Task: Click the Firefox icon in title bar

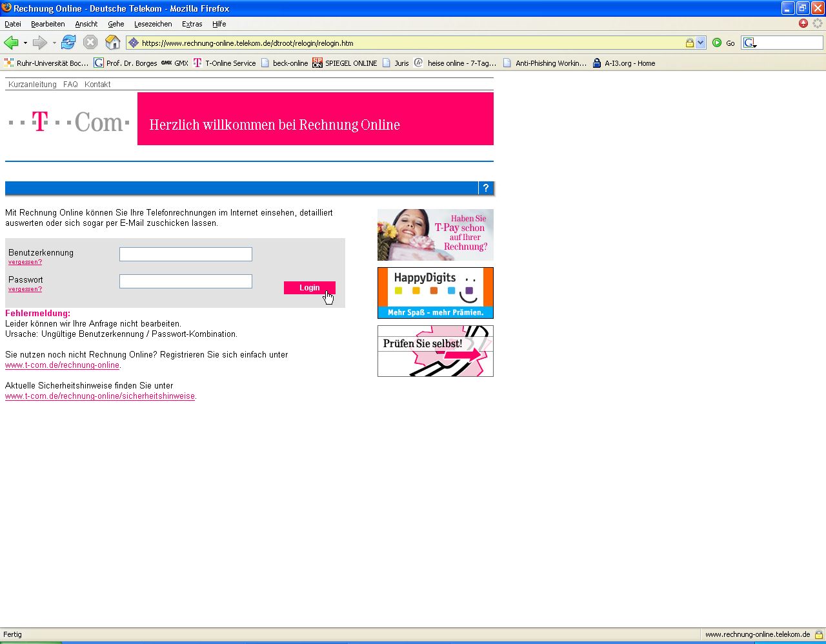Action: (x=6, y=8)
